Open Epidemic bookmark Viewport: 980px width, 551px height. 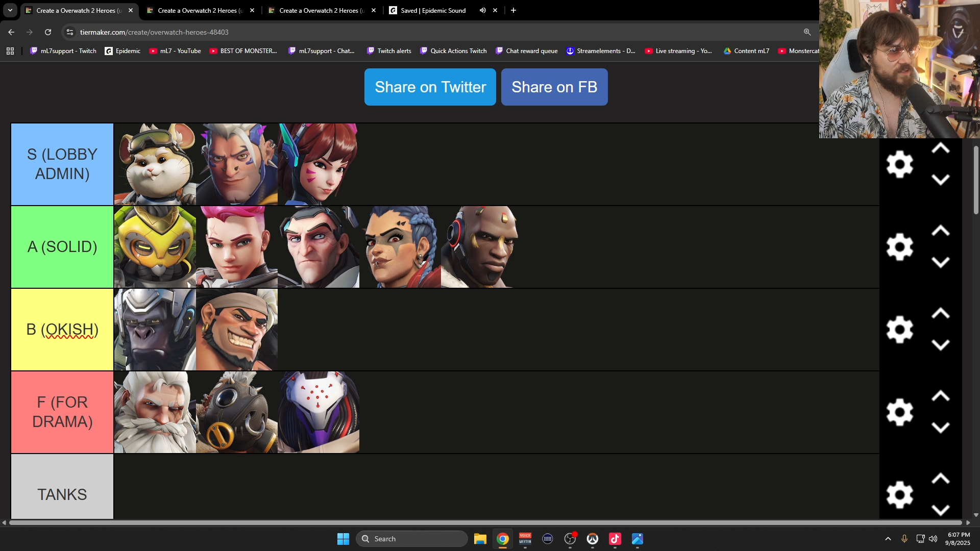tap(122, 51)
